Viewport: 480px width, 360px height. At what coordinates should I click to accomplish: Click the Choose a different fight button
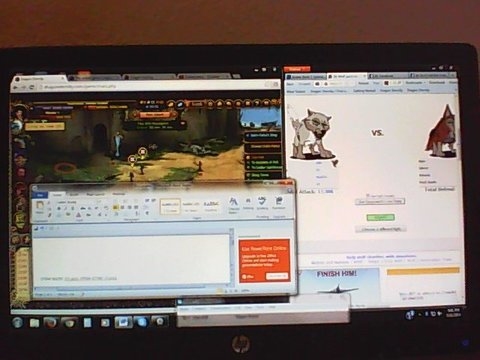click(381, 229)
